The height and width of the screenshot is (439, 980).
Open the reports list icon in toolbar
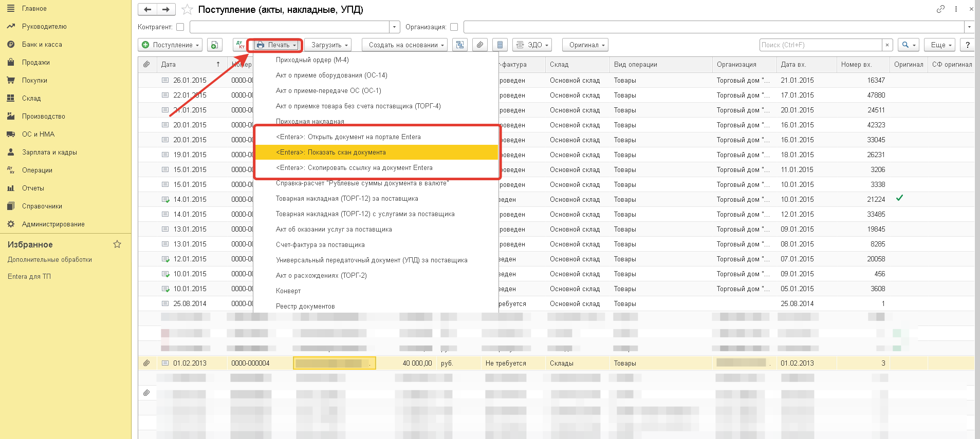[x=500, y=45]
